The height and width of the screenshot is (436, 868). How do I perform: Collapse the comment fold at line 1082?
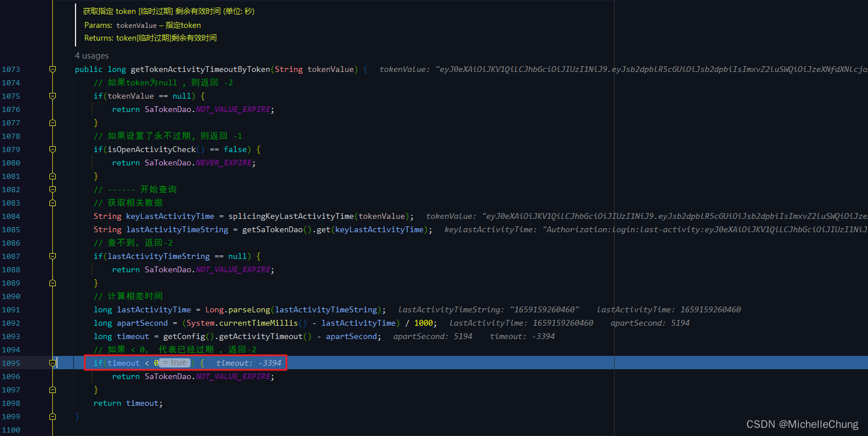click(x=52, y=189)
